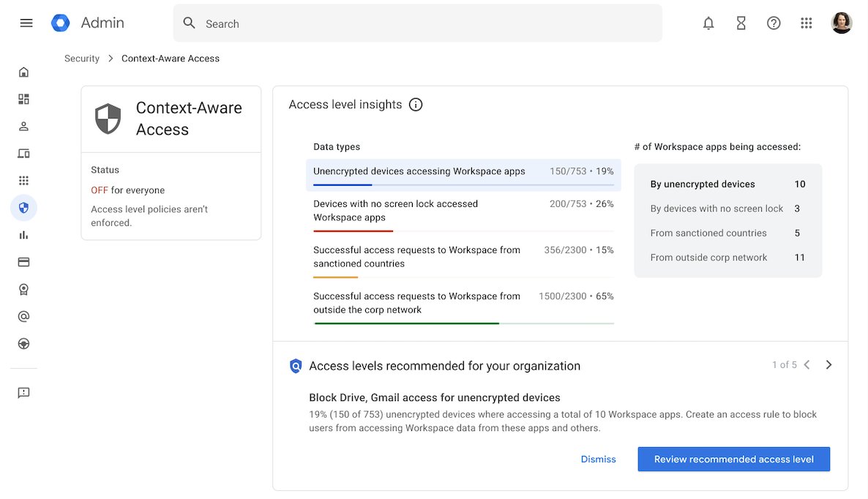This screenshot has width=868, height=499.
Task: Click the recommendations shield icon
Action: pyautogui.click(x=296, y=366)
